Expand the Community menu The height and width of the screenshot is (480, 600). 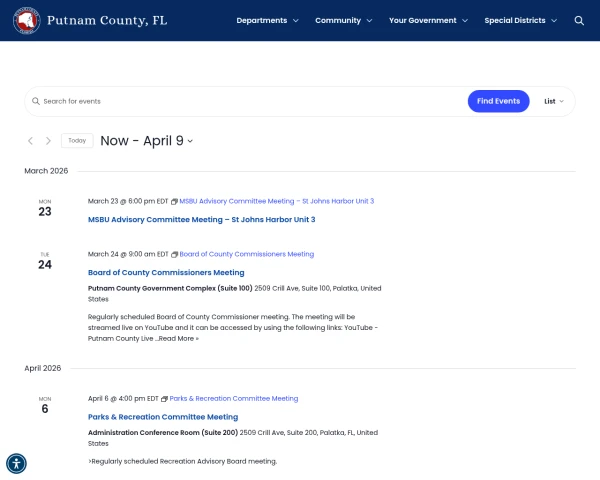tap(343, 20)
